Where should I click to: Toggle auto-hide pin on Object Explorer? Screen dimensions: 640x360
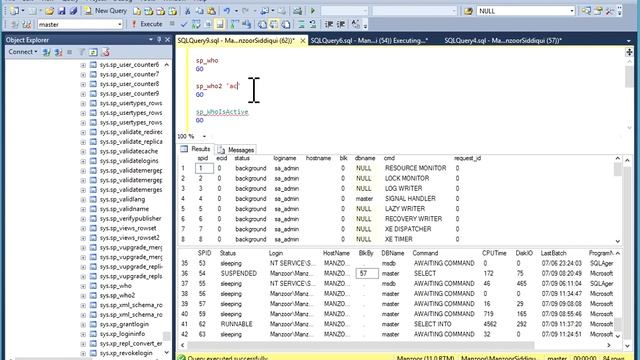(159, 40)
